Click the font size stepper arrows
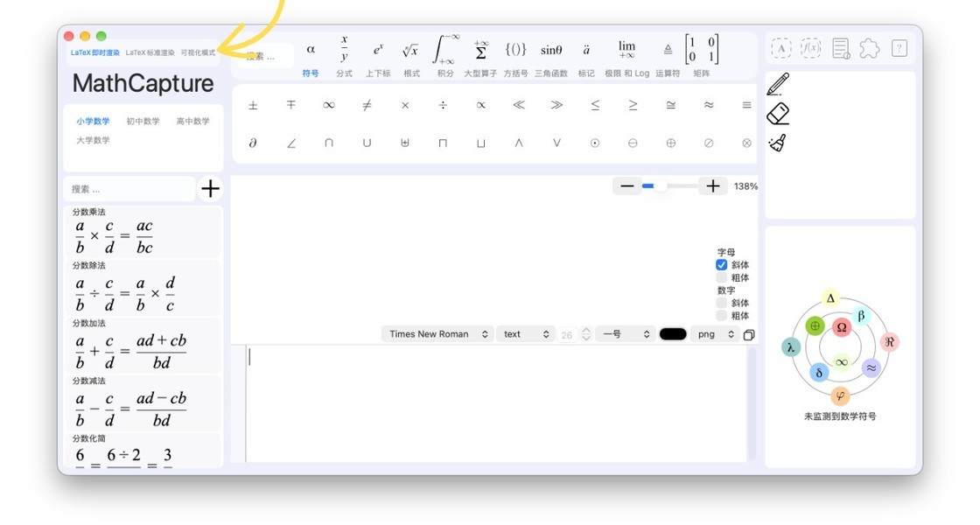This screenshot has width=980, height=525. tap(586, 334)
